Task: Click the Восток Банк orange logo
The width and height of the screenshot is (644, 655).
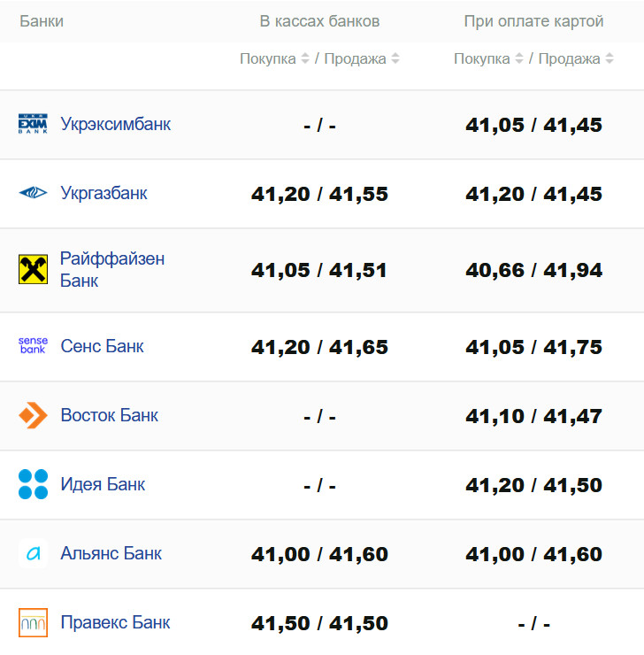Action: [33, 415]
